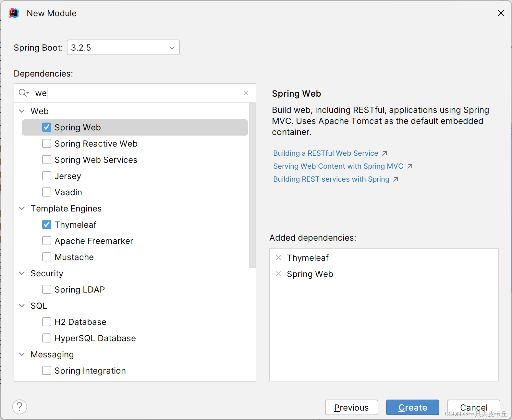Select the SQL category label
This screenshot has height=420, width=512.
(39, 306)
